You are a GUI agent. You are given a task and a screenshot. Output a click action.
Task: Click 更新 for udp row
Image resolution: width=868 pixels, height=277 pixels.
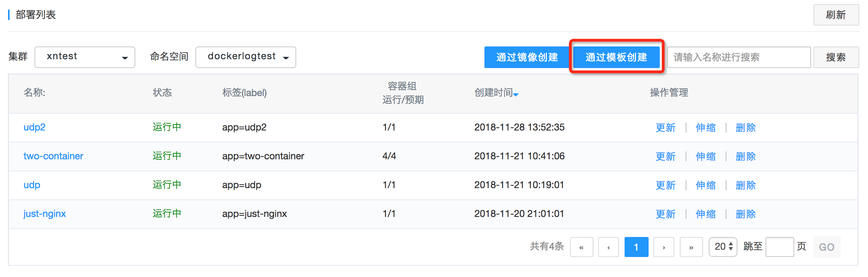click(x=665, y=185)
